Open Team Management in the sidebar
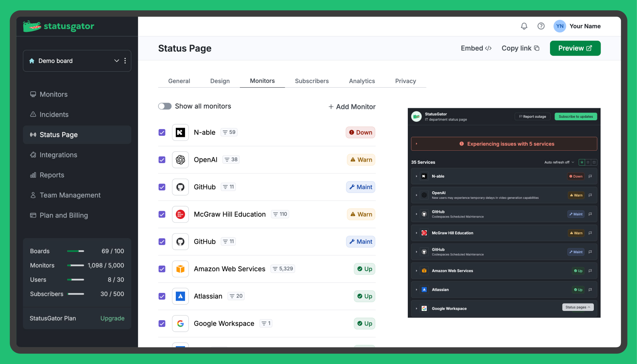 77,195
